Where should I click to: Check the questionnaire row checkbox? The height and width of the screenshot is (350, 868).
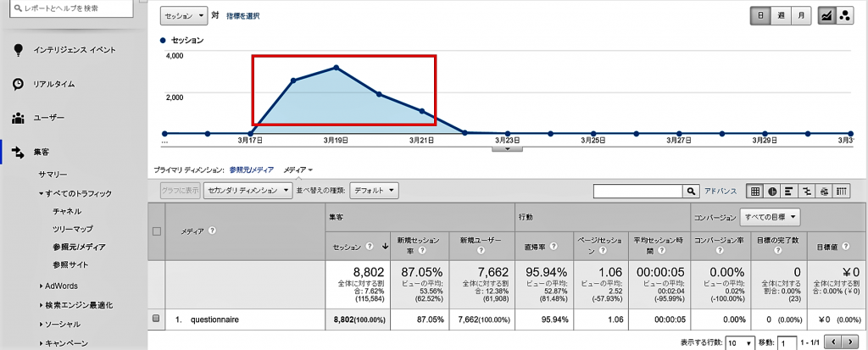pyautogui.click(x=155, y=319)
